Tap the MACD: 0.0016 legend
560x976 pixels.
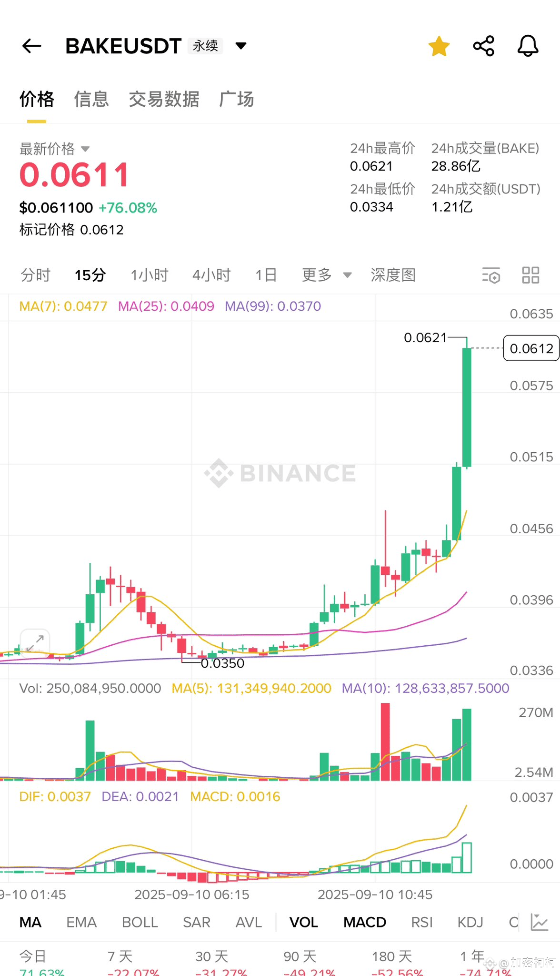click(x=235, y=796)
